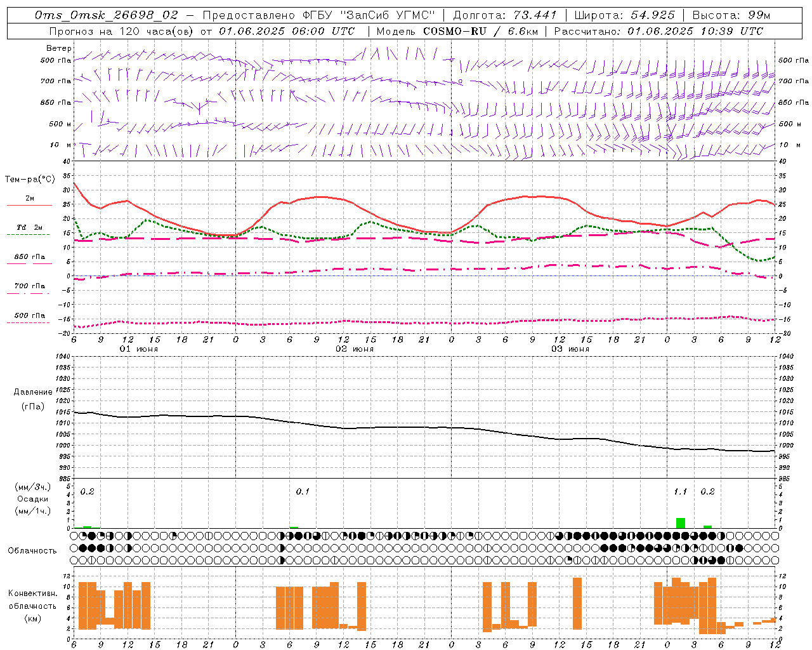
Task: Select the '03 июня' date label
Action: pyautogui.click(x=570, y=349)
